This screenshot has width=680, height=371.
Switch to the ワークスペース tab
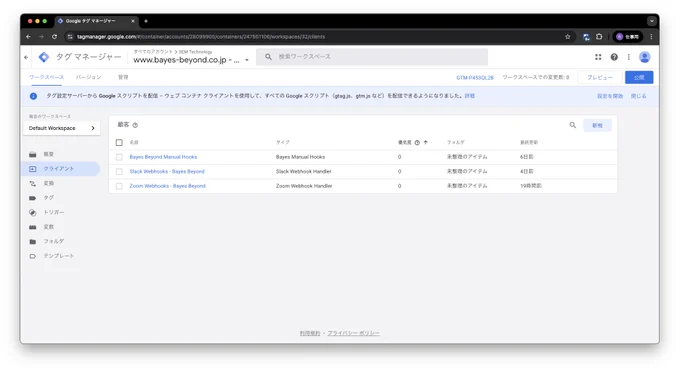pyautogui.click(x=46, y=77)
